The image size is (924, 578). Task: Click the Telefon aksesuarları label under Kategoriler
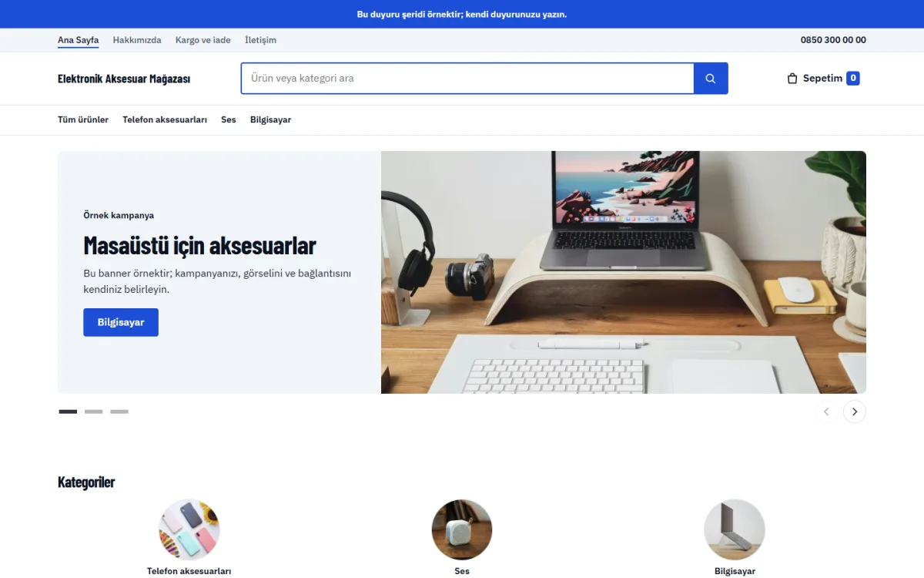pos(189,571)
